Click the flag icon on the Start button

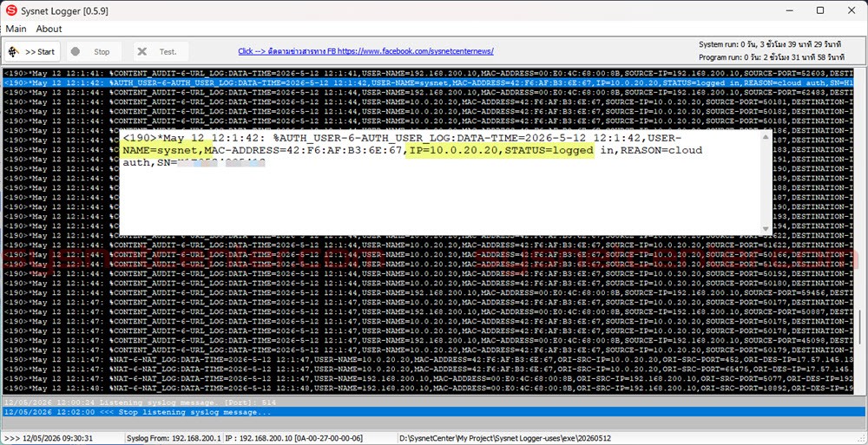point(15,51)
